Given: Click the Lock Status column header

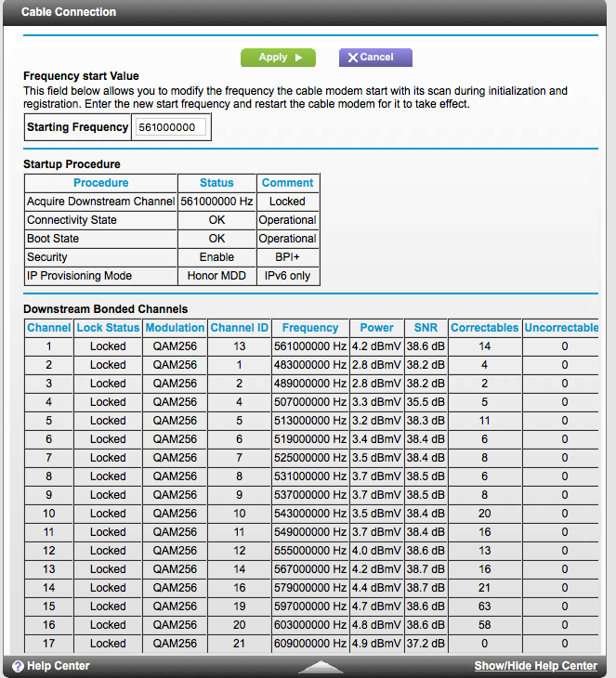Looking at the screenshot, I should click(108, 328).
